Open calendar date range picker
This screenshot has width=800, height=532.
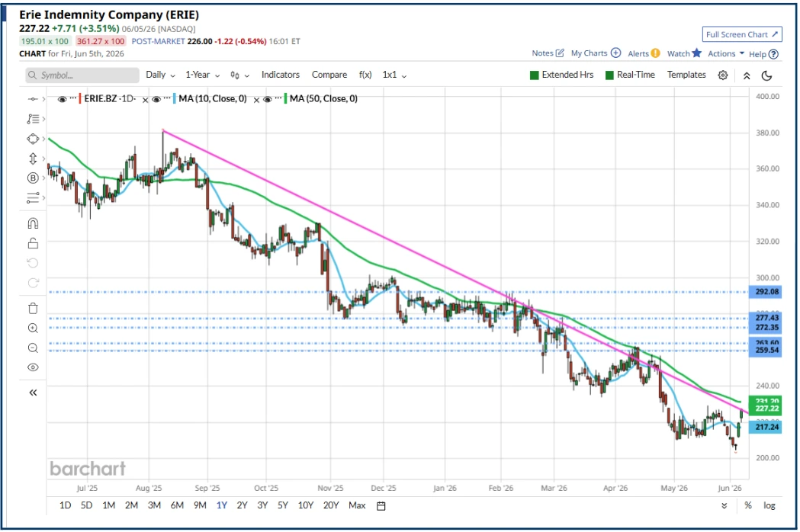click(381, 506)
